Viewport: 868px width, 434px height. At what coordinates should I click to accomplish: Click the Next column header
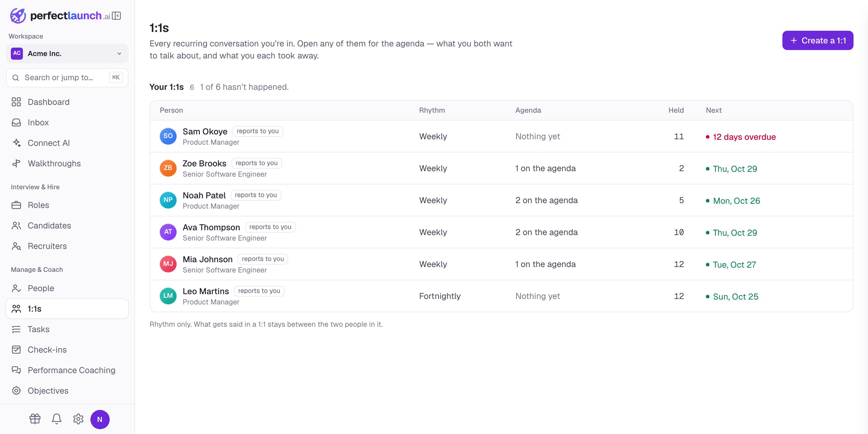pos(713,110)
